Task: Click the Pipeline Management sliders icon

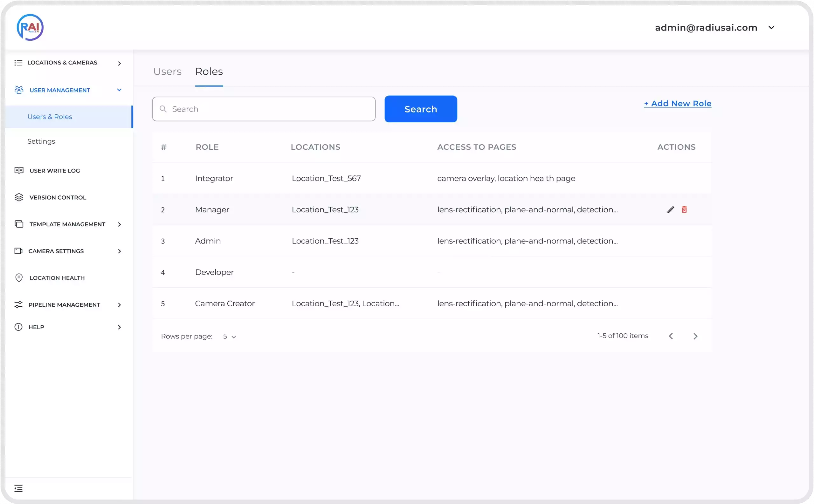Action: [18, 305]
